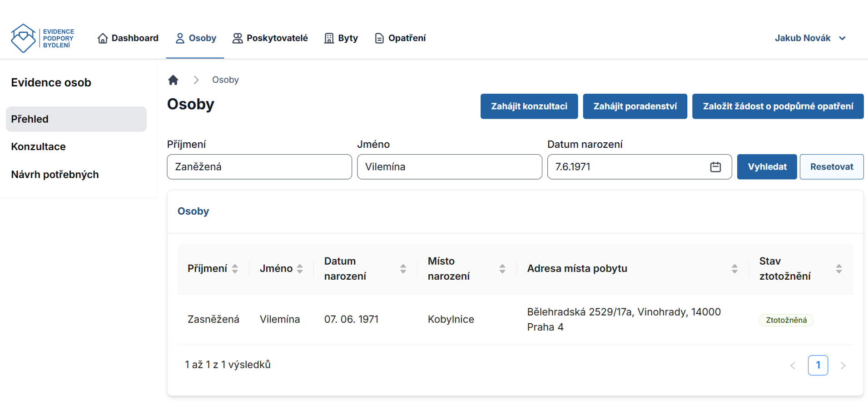Sort table by Datum narození column

click(403, 269)
